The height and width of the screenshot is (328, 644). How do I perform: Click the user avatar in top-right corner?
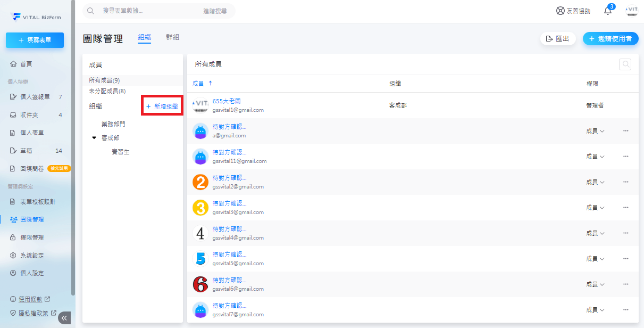tap(632, 11)
